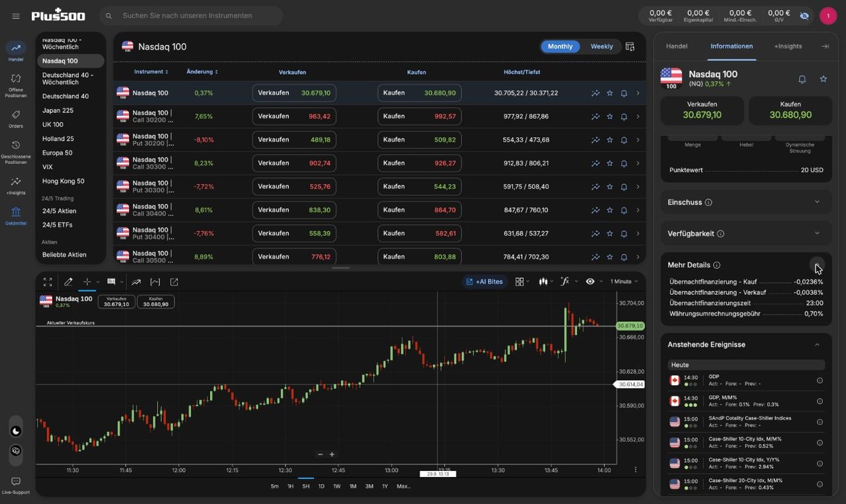Switch option expiry to Weekly
The height and width of the screenshot is (504, 846).
[x=601, y=46]
